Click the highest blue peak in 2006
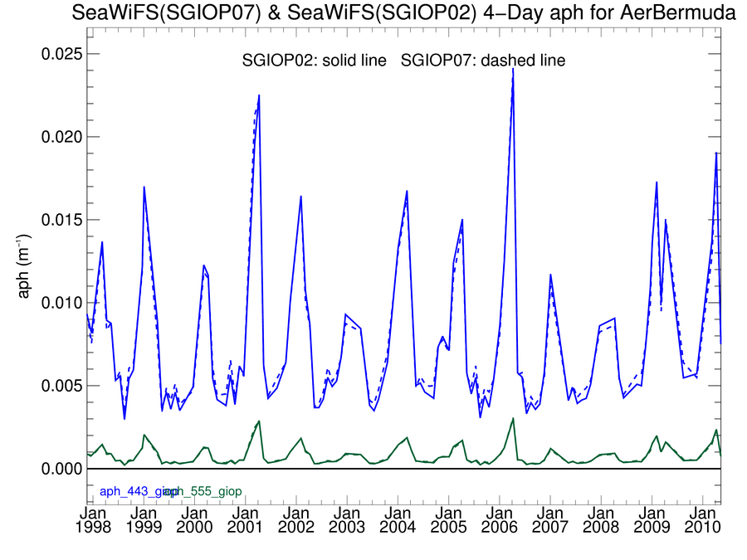Screen dimensions: 747x560 coord(513,70)
